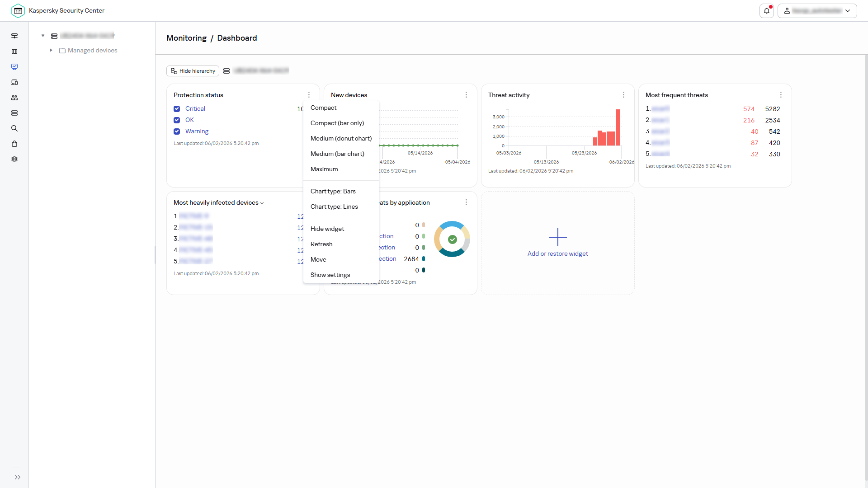This screenshot has height=488, width=868.
Task: Open the Critical status link
Action: click(195, 109)
